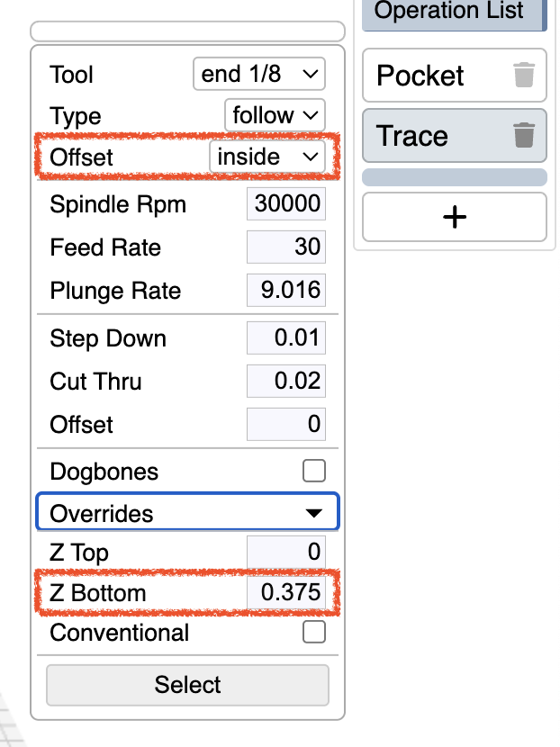The width and height of the screenshot is (560, 747).
Task: Add new operation with plus button
Action: pyautogui.click(x=455, y=217)
